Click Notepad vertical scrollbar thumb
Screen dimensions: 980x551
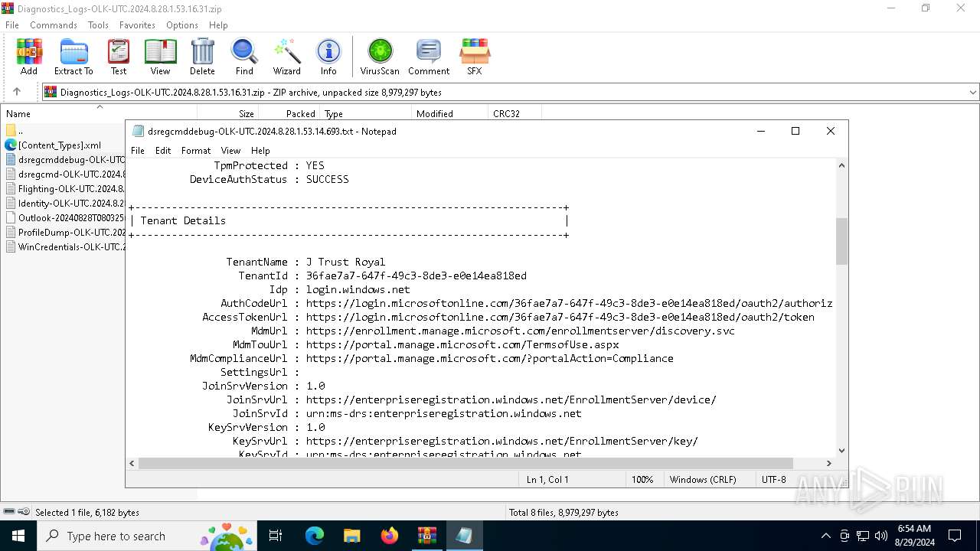click(841, 241)
